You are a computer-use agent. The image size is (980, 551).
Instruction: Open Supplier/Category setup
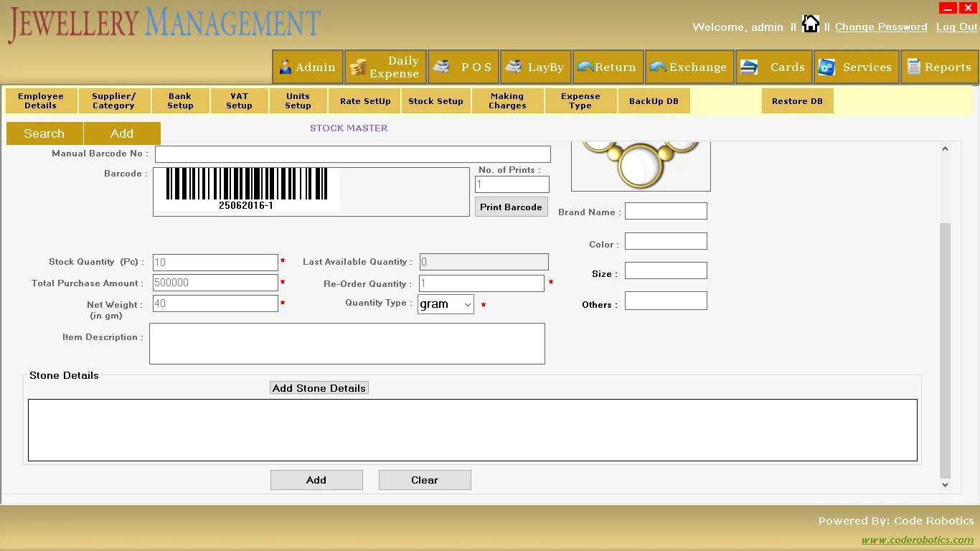point(113,101)
